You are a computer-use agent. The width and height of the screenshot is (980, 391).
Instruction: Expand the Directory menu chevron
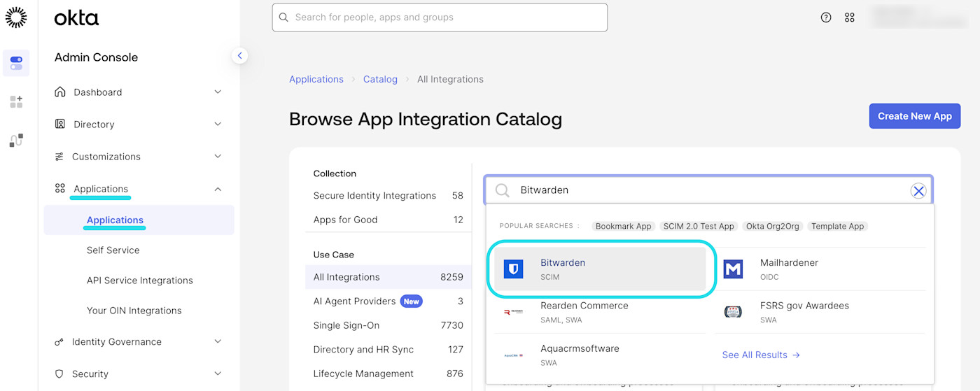pos(218,124)
